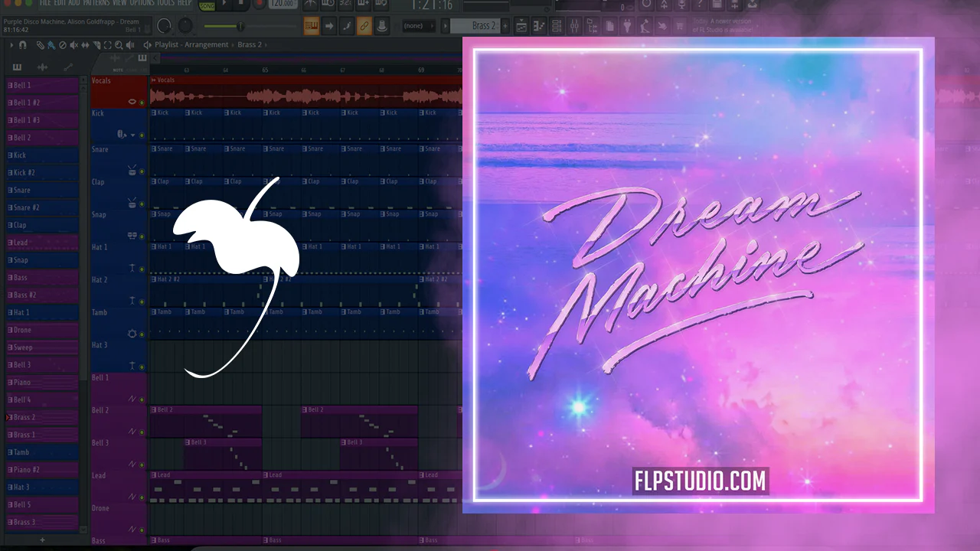Select the Snare #2 pattern in the picker
The width and height of the screenshot is (980, 551).
click(x=42, y=207)
